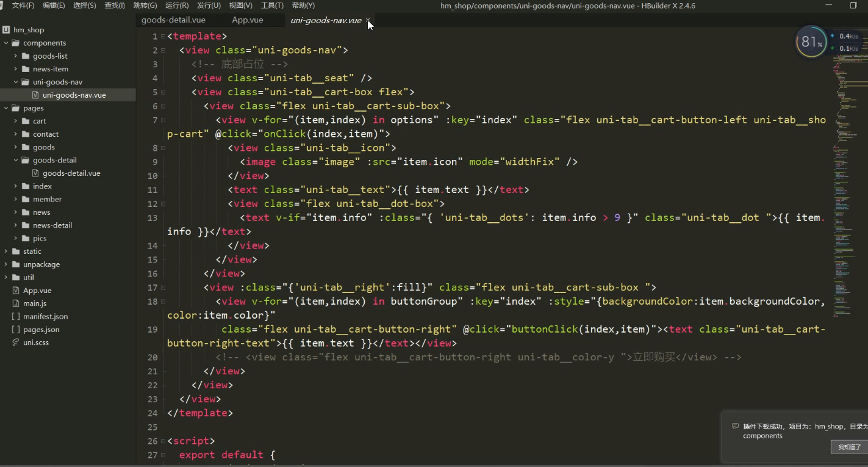Expand the news-detail folder arrow
This screenshot has height=467, width=868.
(16, 225)
